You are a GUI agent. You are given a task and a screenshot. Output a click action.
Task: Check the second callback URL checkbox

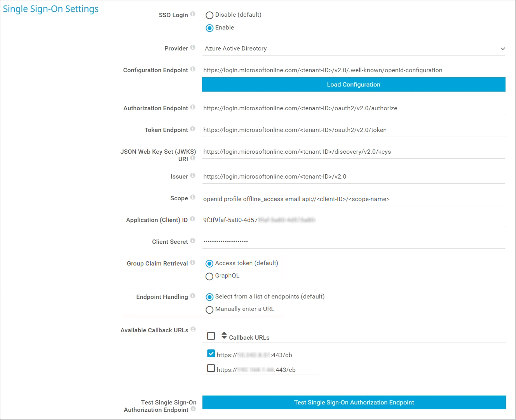tap(211, 368)
